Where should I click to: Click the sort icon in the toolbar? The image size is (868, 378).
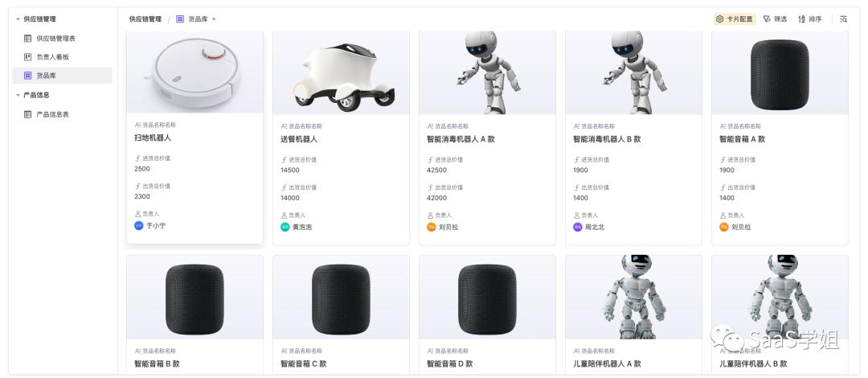pyautogui.click(x=801, y=18)
